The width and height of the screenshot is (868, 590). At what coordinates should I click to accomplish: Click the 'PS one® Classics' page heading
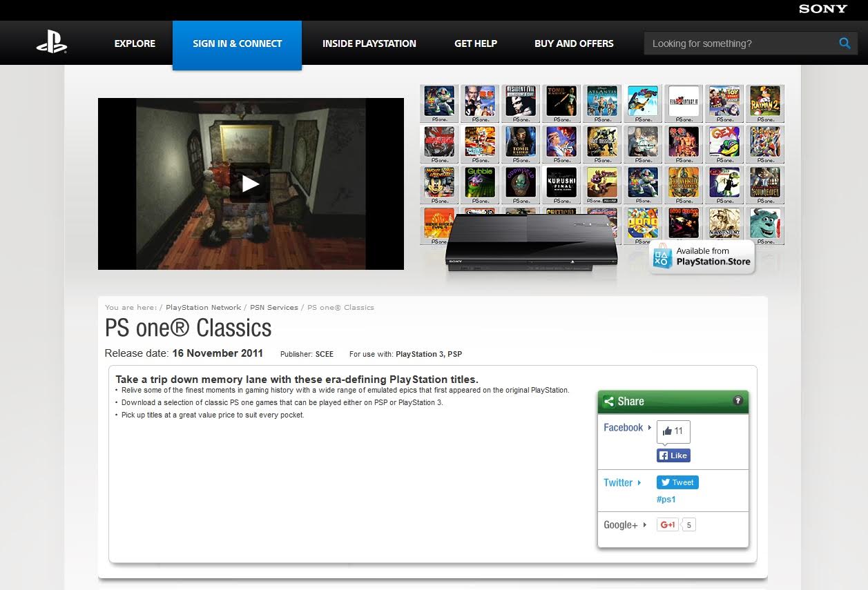click(x=189, y=328)
